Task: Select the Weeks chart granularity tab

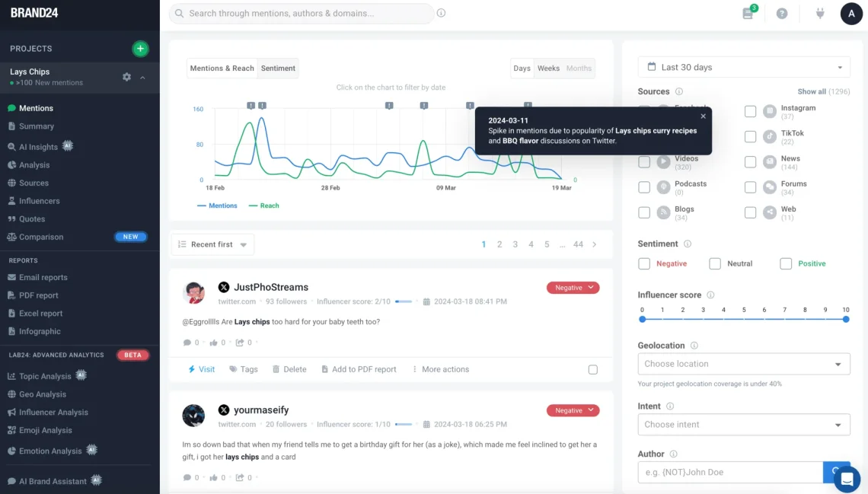Action: click(x=548, y=69)
